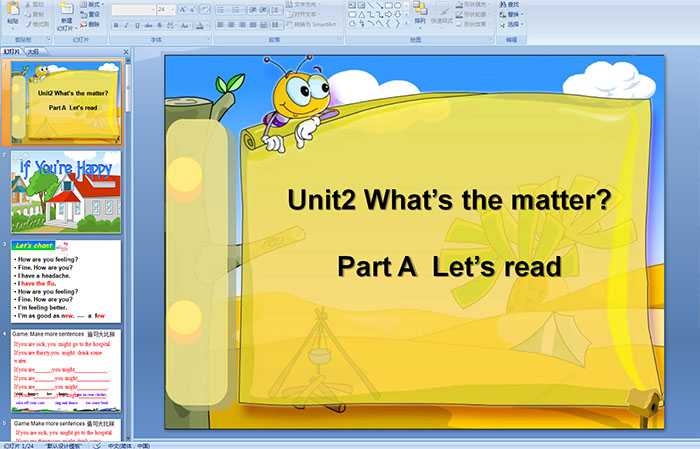
Task: Toggle Italic formatting
Action: coord(126,25)
